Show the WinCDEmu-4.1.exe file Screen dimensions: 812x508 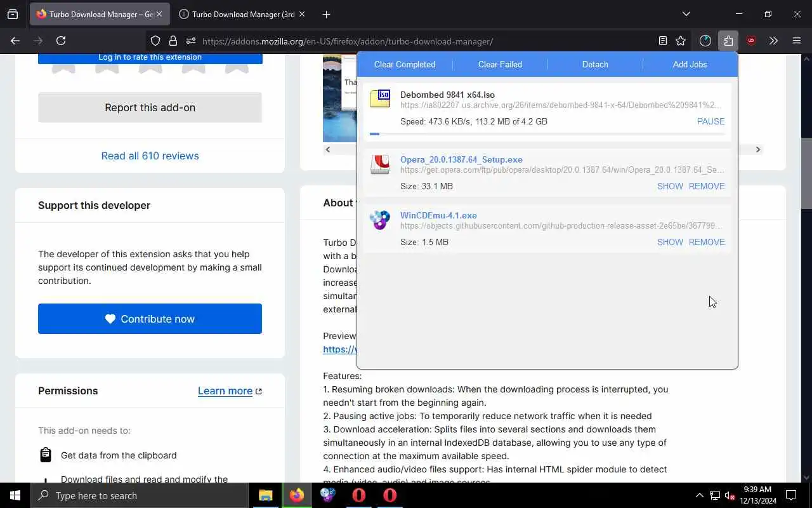[x=670, y=242]
